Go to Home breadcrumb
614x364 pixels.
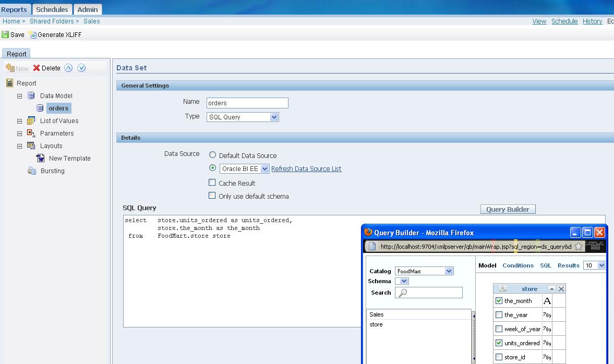11,21
